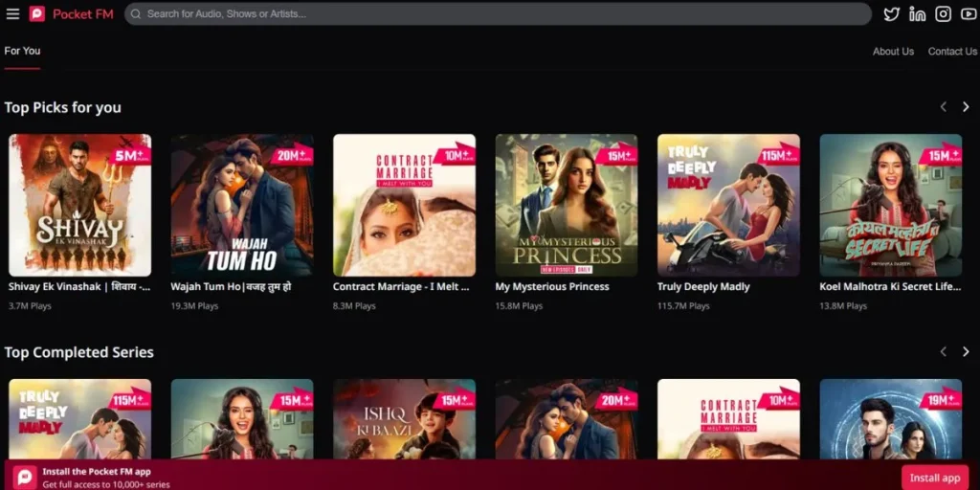Viewport: 980px width, 490px height.
Task: Open Wajah Tum Ho in Top Completed Series
Action: coord(567,419)
